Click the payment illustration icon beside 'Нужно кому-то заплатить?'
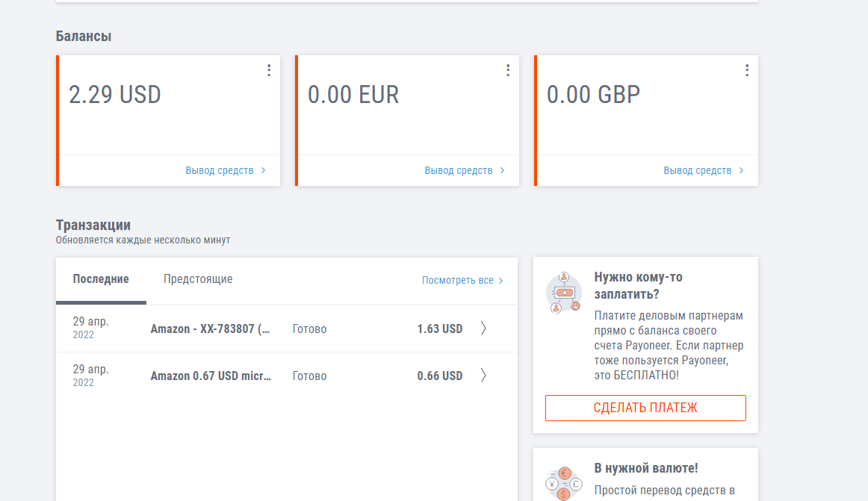 pos(564,293)
